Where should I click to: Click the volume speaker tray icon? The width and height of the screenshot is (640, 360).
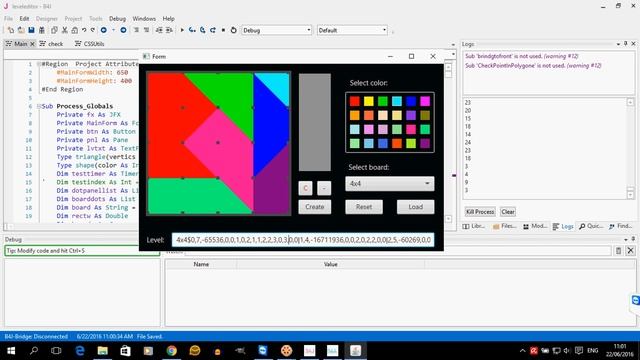pos(567,351)
